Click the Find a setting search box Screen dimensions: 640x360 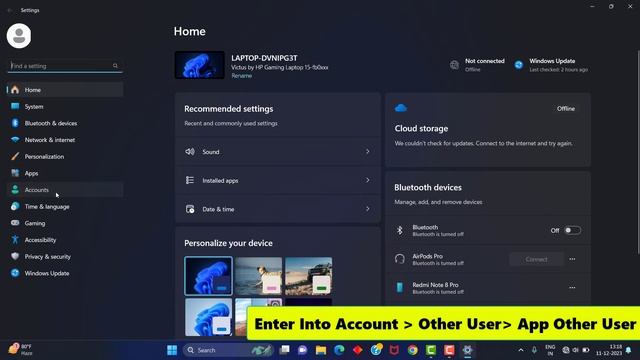(x=65, y=66)
